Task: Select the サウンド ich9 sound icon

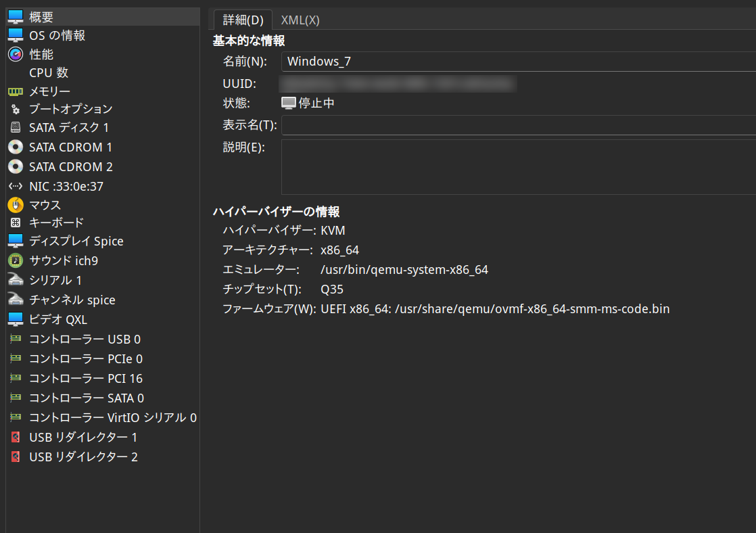Action: pos(16,260)
